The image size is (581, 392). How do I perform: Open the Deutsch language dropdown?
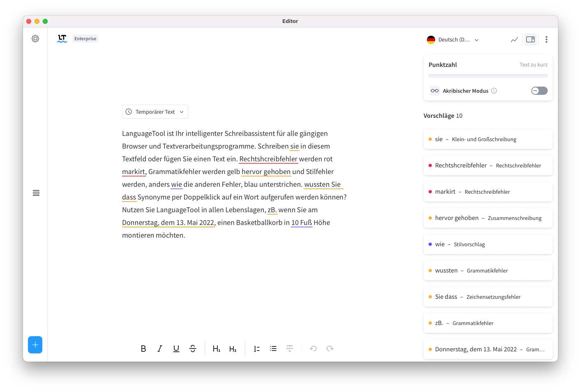pos(453,40)
